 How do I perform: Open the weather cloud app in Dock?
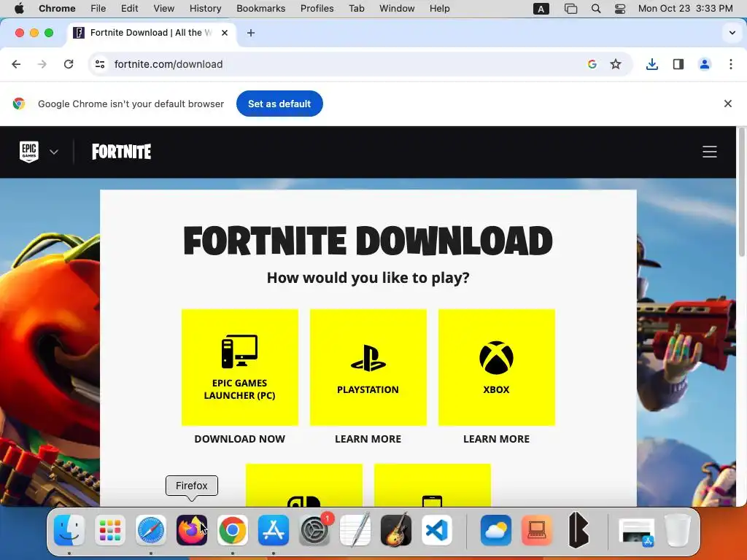point(495,530)
